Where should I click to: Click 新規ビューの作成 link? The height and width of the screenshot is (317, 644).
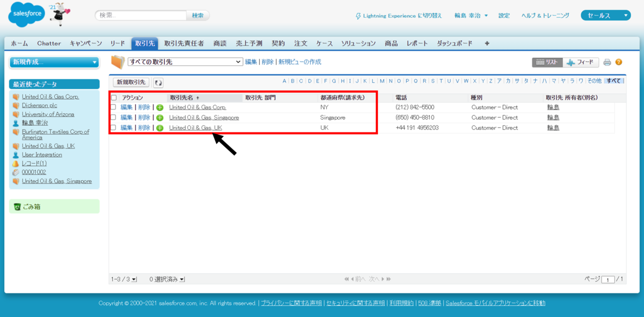[x=299, y=62]
